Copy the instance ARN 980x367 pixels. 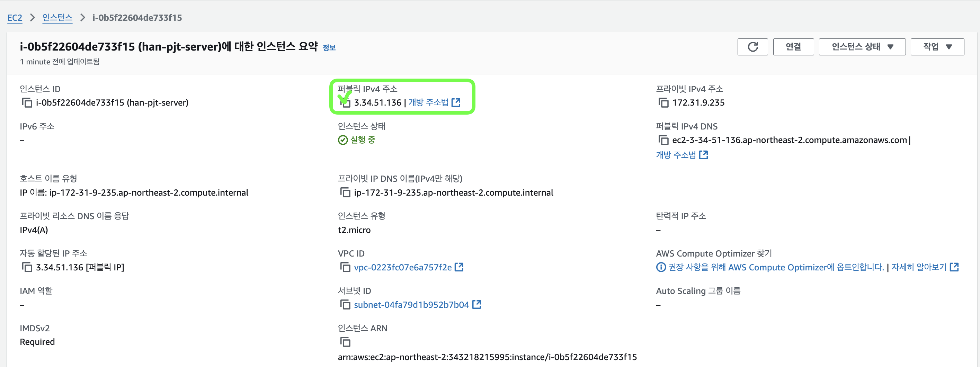[x=345, y=342]
